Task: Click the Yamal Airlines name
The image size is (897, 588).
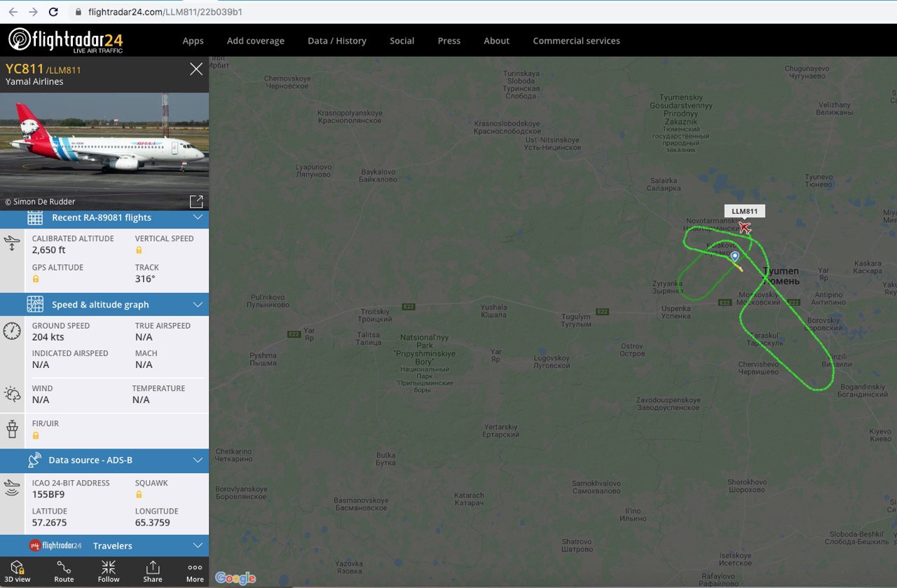Action: pos(34,82)
